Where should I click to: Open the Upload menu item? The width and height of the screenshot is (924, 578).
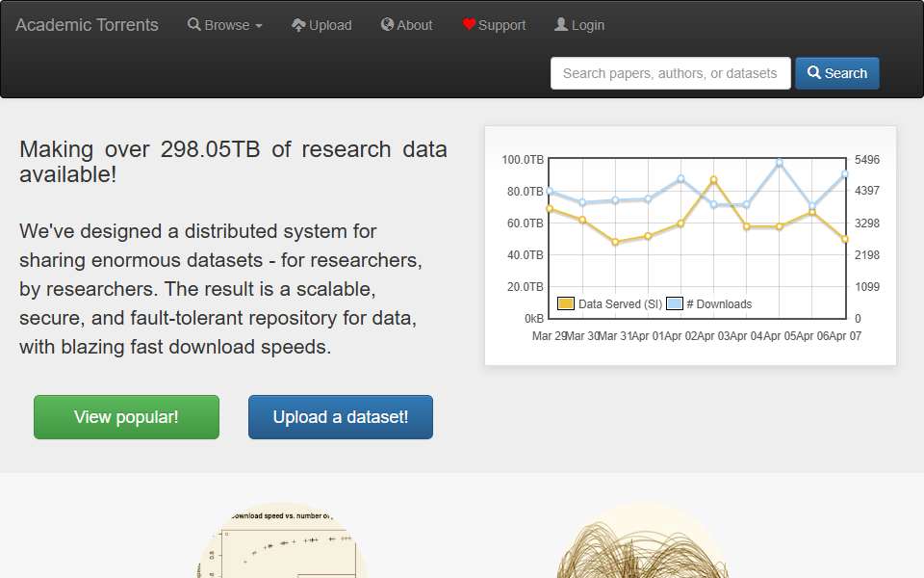click(x=321, y=25)
